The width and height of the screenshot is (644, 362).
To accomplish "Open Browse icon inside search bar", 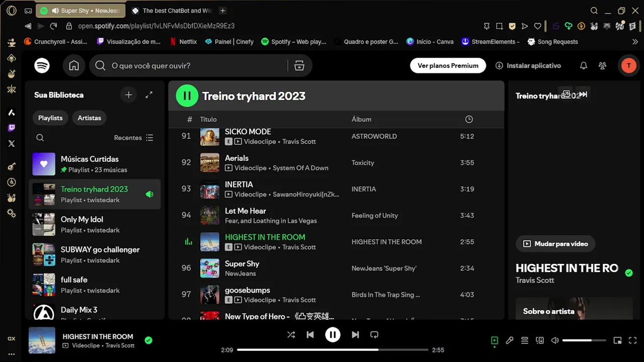I will pos(299,65).
